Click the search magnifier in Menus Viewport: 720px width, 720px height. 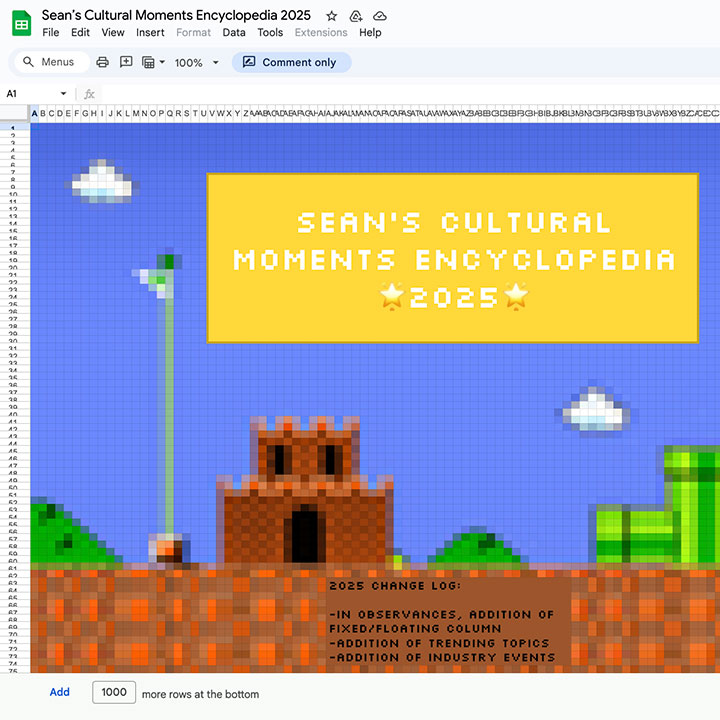(x=28, y=62)
